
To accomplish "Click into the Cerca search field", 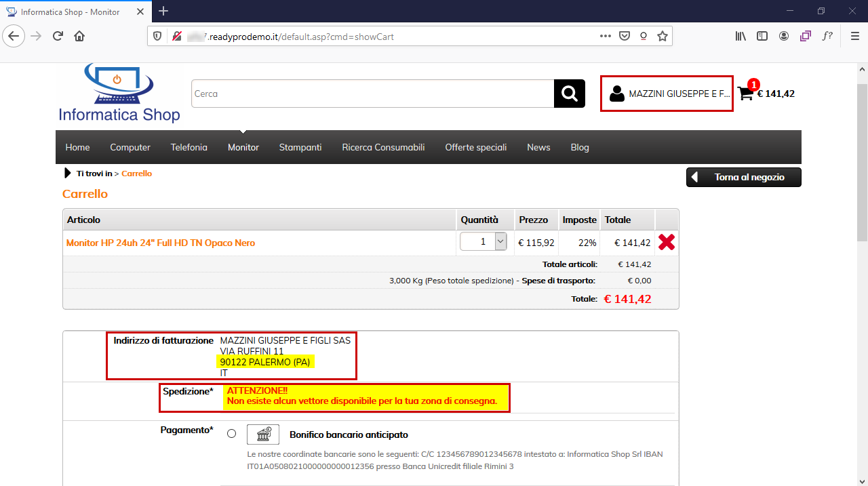I will (372, 94).
